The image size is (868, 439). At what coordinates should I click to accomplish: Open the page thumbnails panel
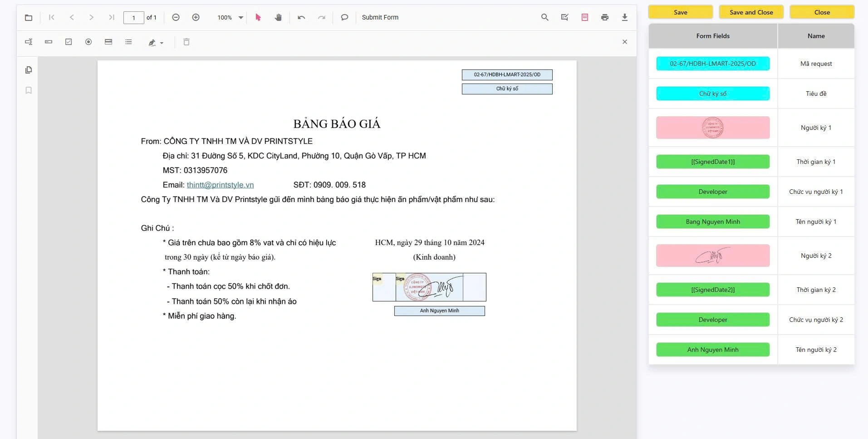tap(29, 70)
